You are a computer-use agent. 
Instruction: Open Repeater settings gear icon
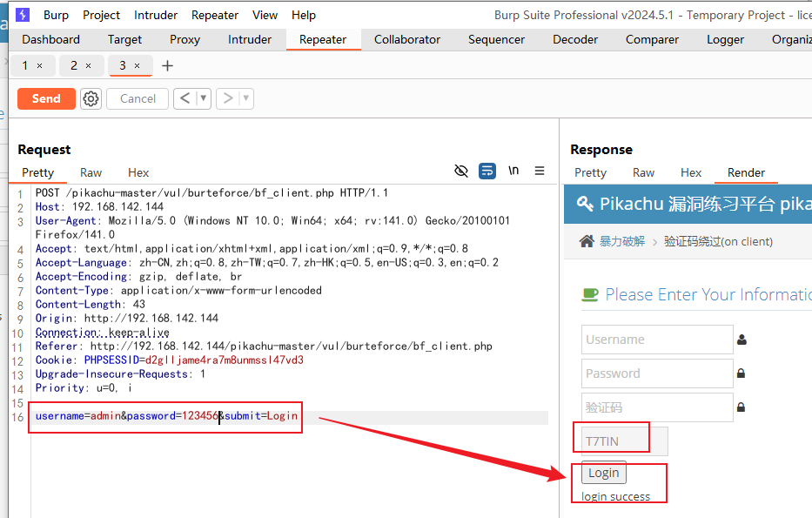91,98
